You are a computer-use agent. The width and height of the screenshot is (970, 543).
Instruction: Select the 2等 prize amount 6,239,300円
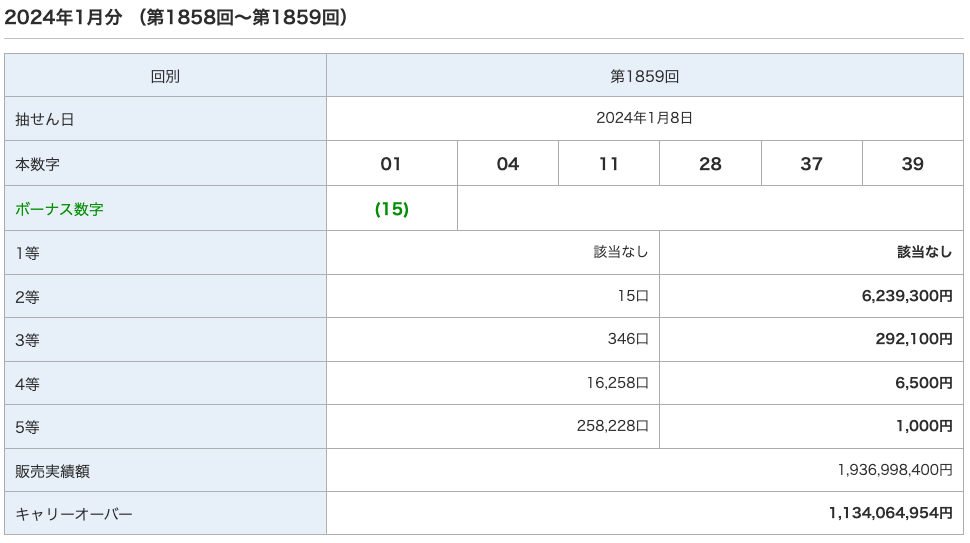coord(906,296)
